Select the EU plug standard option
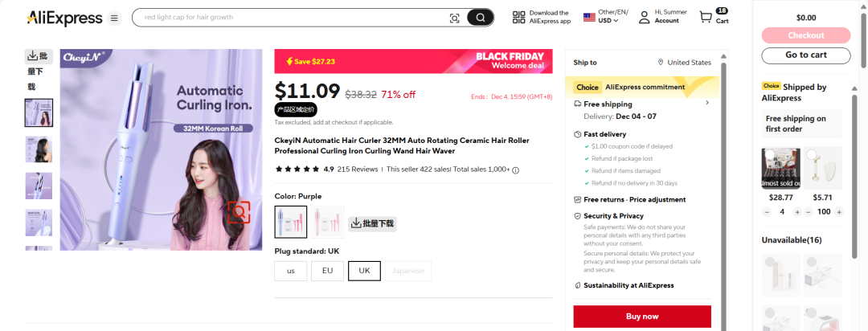The height and width of the screenshot is (331, 868). point(327,272)
